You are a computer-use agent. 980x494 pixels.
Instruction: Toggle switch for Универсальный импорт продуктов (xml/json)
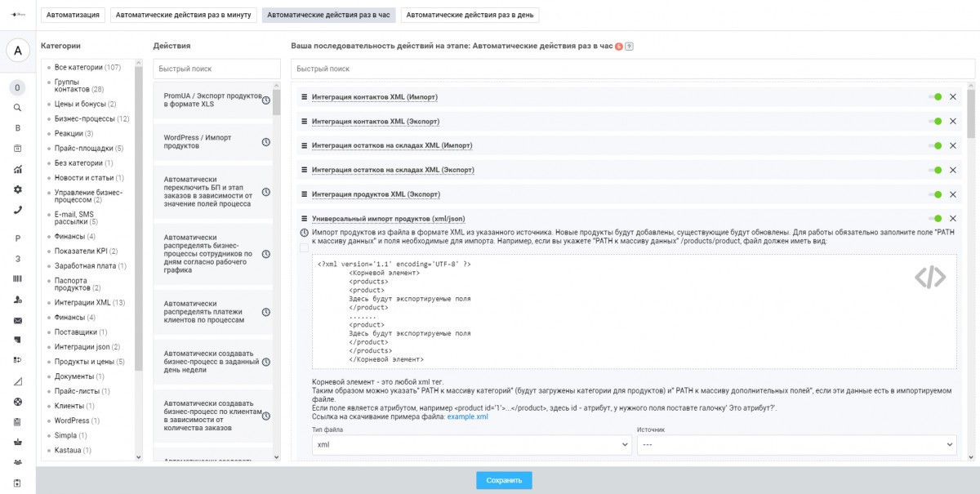click(x=935, y=219)
